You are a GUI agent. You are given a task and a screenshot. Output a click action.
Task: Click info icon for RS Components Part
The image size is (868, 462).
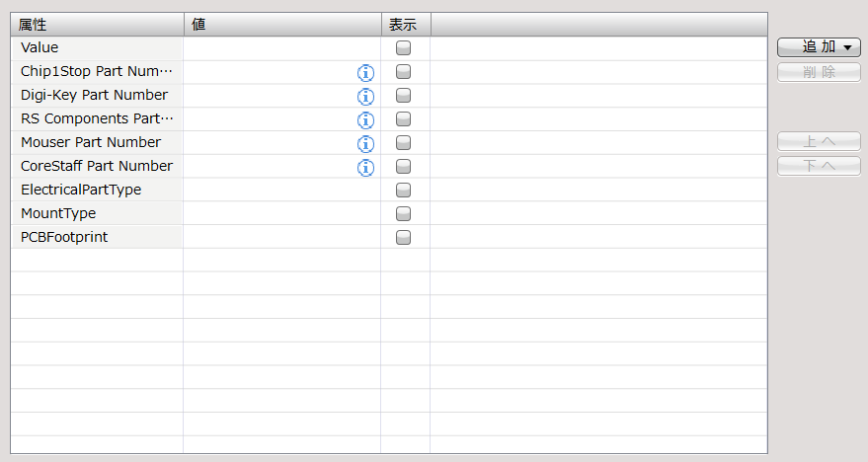[365, 119]
